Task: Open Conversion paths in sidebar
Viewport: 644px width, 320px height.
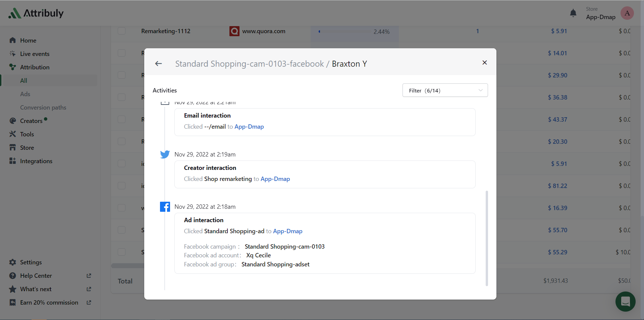Action: coord(43,108)
